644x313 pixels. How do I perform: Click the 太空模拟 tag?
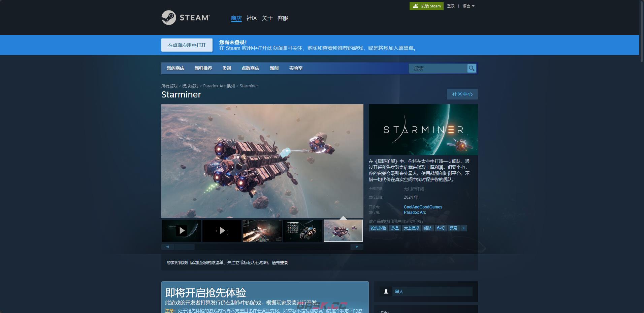click(411, 228)
